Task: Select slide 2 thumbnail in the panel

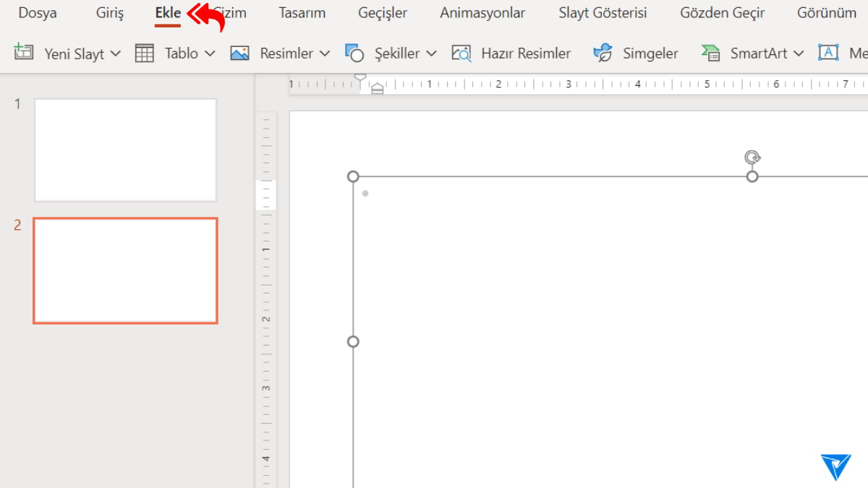Action: pos(125,270)
